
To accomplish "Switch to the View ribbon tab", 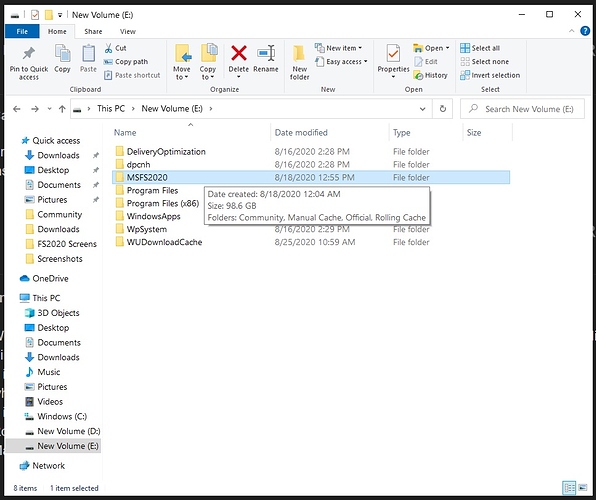I will (x=128, y=32).
